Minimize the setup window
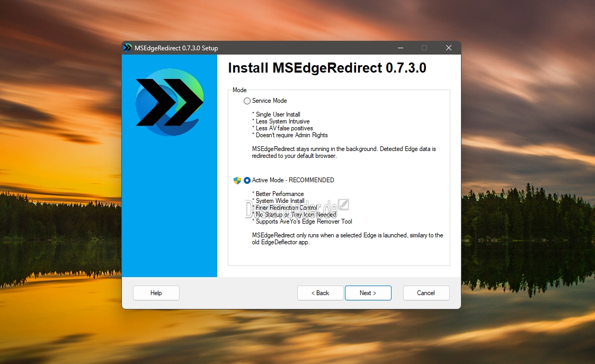 (x=401, y=48)
